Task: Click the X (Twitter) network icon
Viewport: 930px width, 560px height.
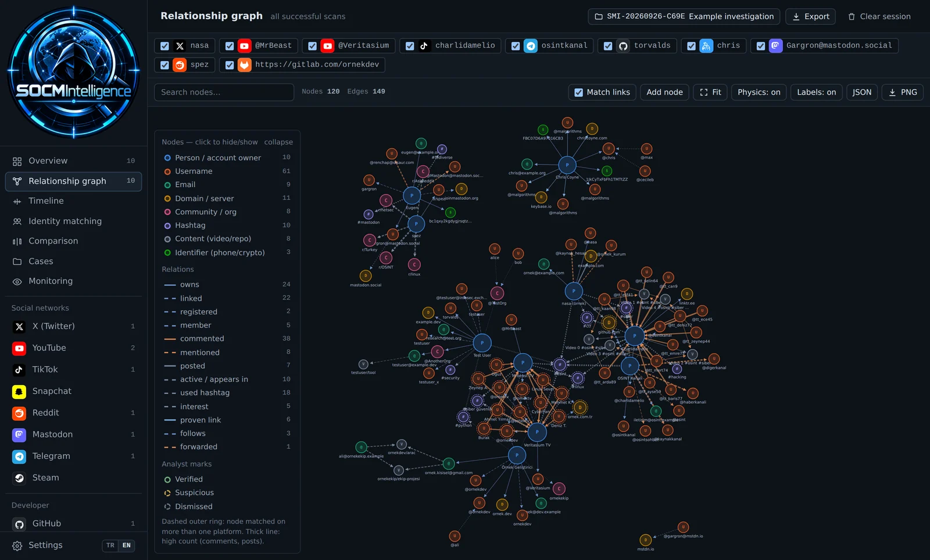Action: click(x=19, y=326)
